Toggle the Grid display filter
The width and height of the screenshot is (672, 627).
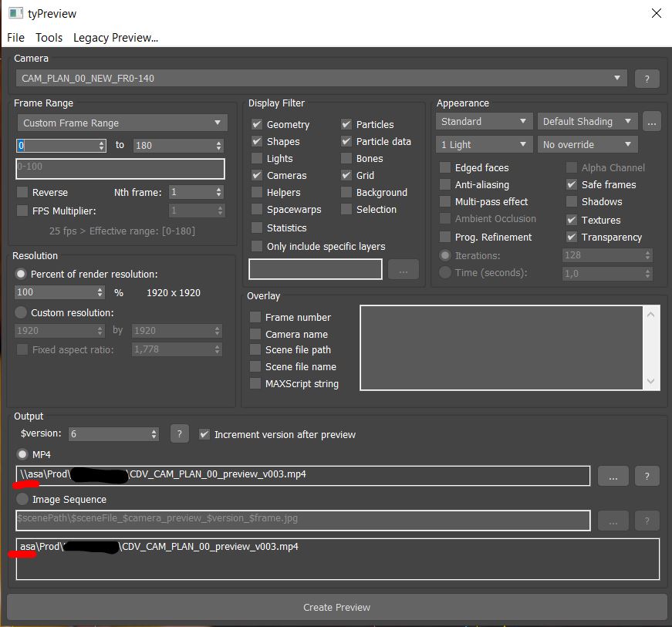[346, 175]
